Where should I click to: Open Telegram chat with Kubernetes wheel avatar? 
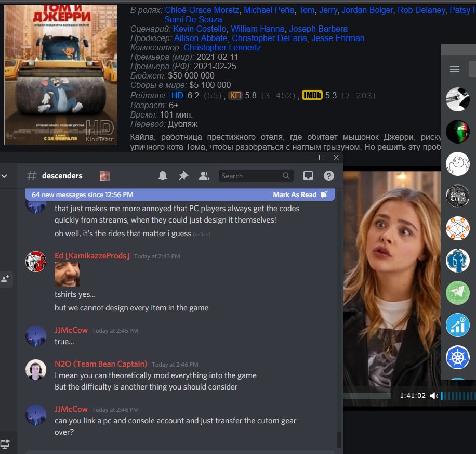pyautogui.click(x=458, y=357)
